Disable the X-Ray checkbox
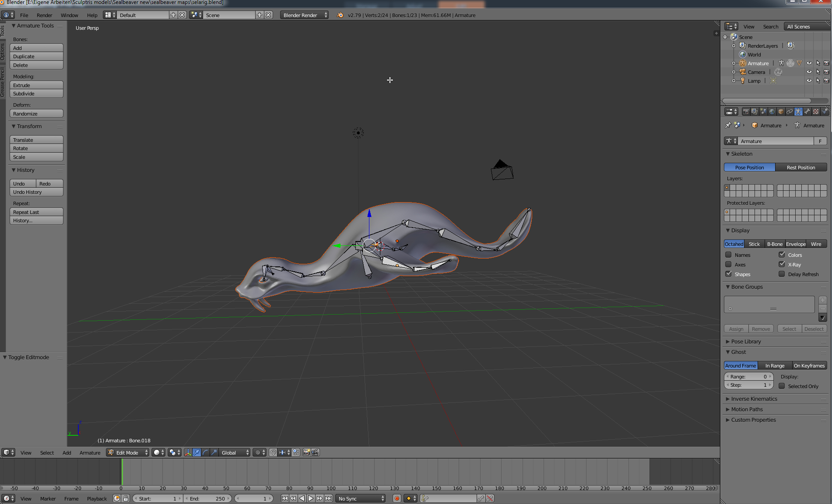832x504 pixels. pyautogui.click(x=782, y=265)
